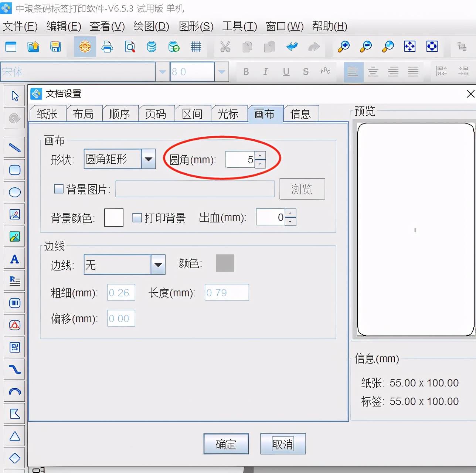This screenshot has width=476, height=473.
Task: Click the Zoom Out magnifier icon
Action: [x=366, y=47]
